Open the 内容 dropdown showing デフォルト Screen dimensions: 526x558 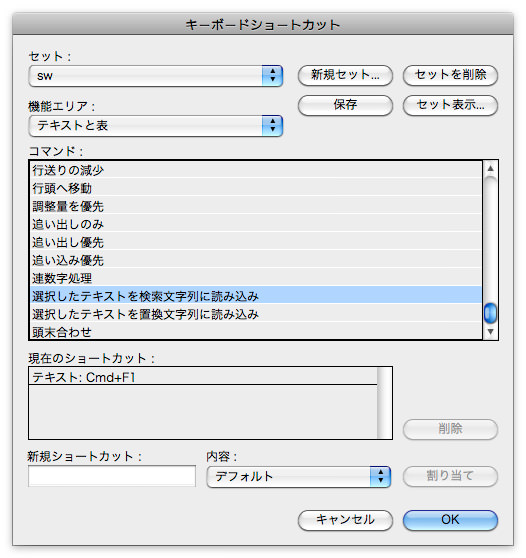[299, 477]
